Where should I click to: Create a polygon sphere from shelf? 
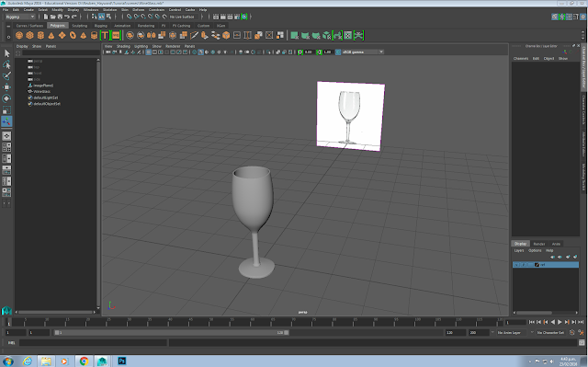(19, 35)
